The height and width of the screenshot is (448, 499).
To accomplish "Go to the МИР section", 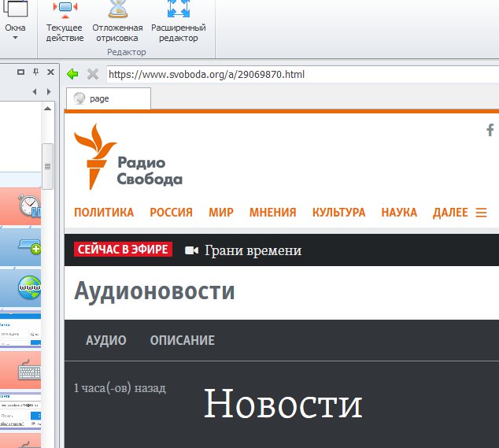I will (221, 213).
